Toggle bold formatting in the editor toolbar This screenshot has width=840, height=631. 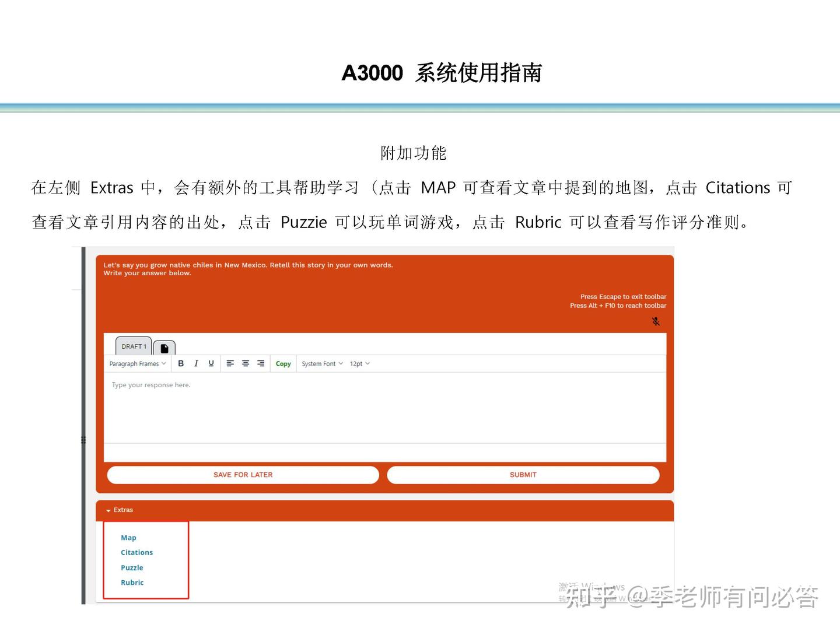[x=181, y=363]
